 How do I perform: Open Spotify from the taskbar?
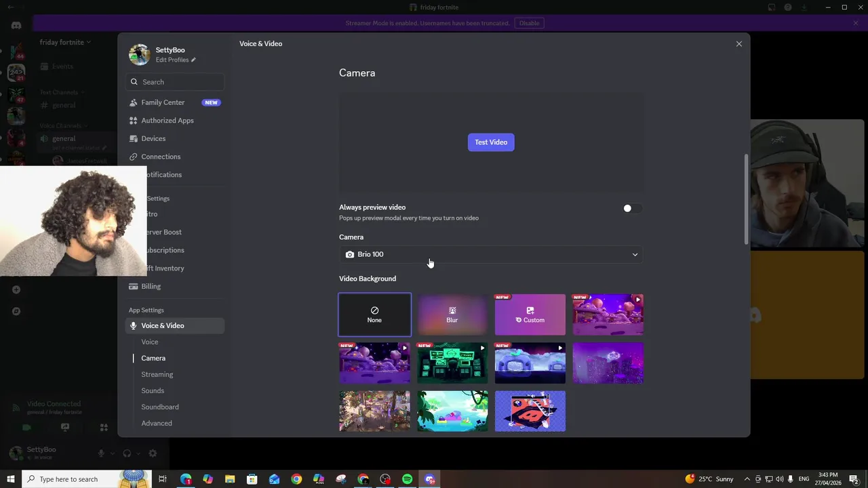coord(407,479)
